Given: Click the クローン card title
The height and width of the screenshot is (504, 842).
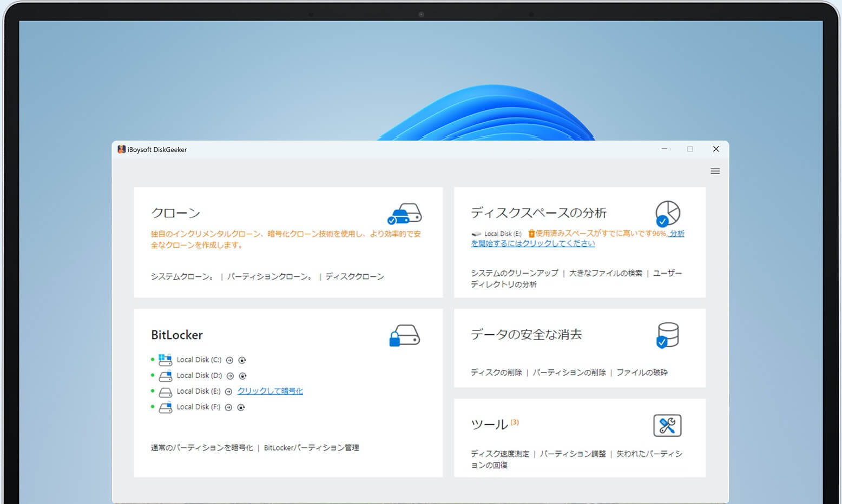Looking at the screenshot, I should point(176,213).
